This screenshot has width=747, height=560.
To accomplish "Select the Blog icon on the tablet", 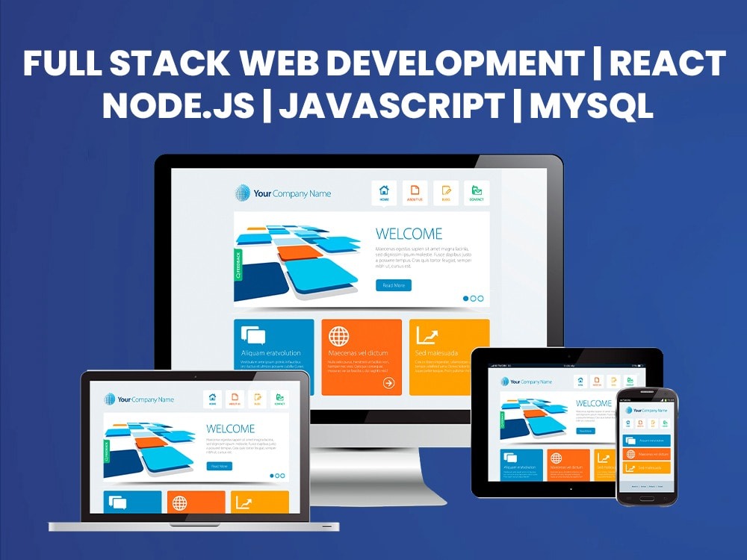I will 613,381.
